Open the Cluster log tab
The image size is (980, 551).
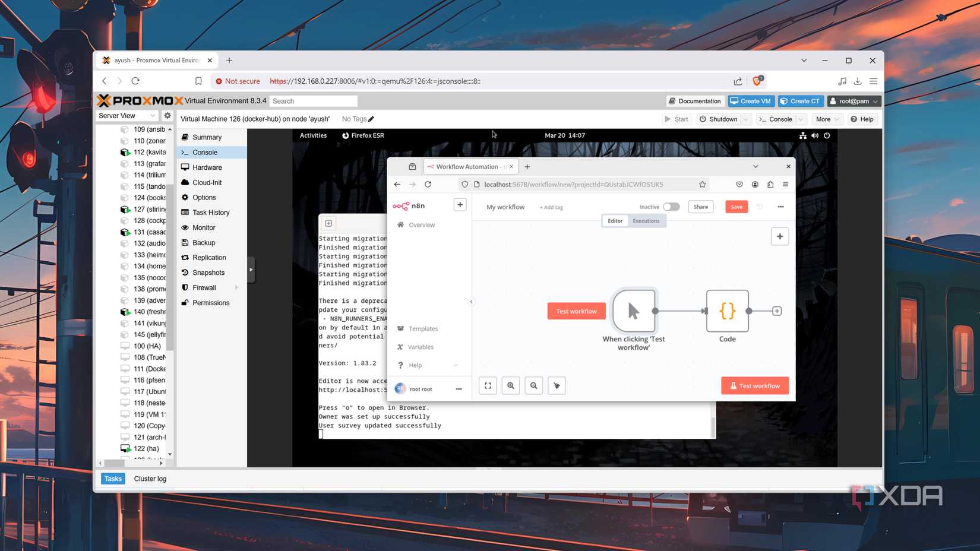150,478
